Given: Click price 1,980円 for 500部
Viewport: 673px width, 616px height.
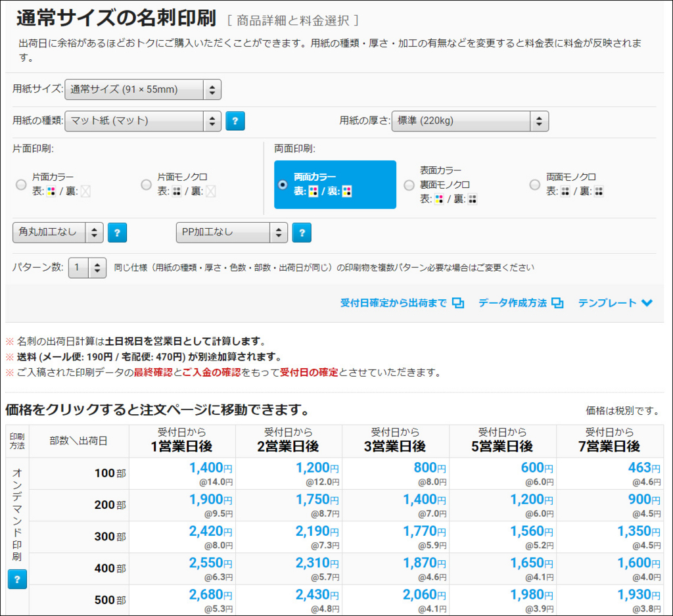Looking at the screenshot, I should (x=532, y=595).
